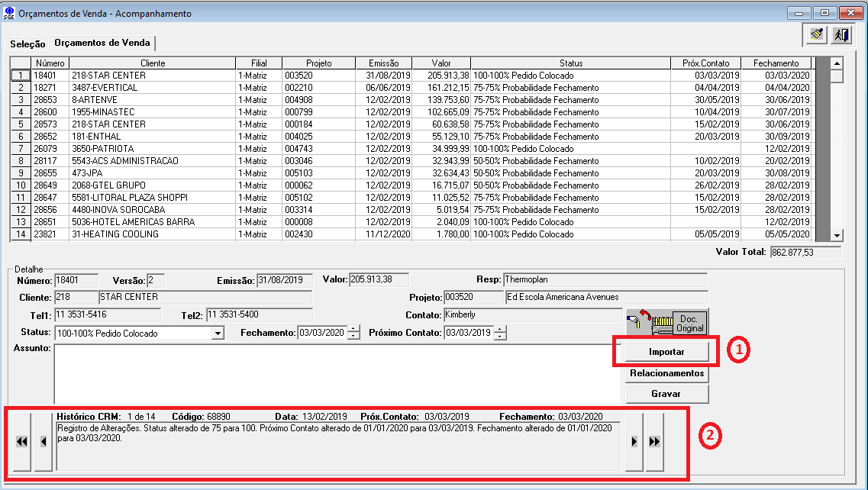Sort by the Valor column header
Image resolution: width=868 pixels, height=490 pixels.
point(440,63)
